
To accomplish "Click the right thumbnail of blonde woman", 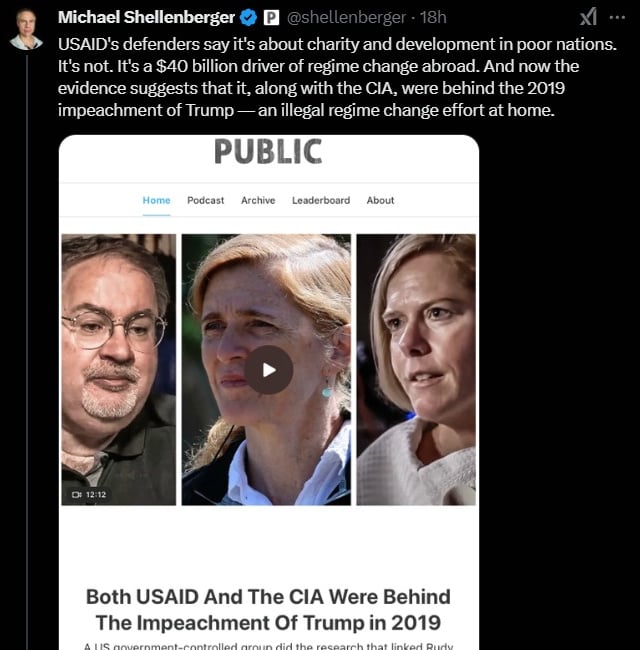I will (416, 369).
